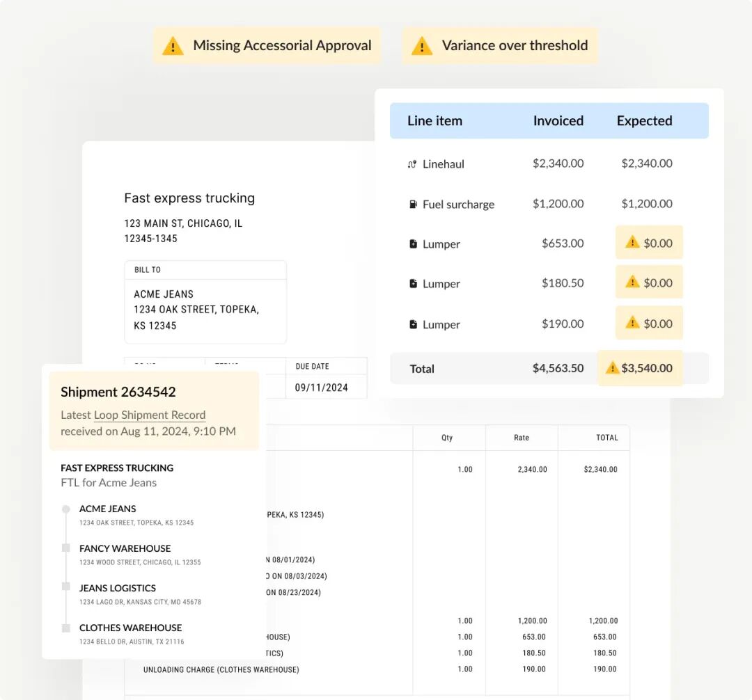Click warning icon in the $653.00 Lumper expected cell

[x=632, y=242]
